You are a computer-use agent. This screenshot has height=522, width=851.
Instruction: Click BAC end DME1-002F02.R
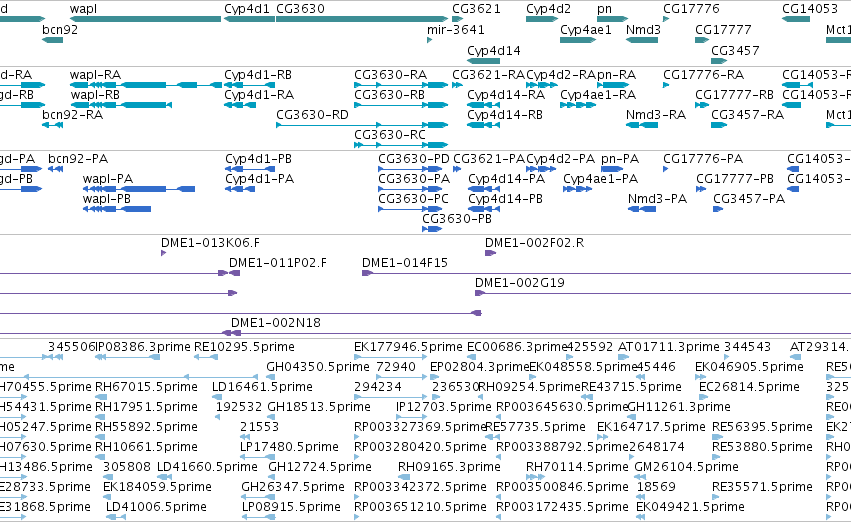click(x=534, y=243)
